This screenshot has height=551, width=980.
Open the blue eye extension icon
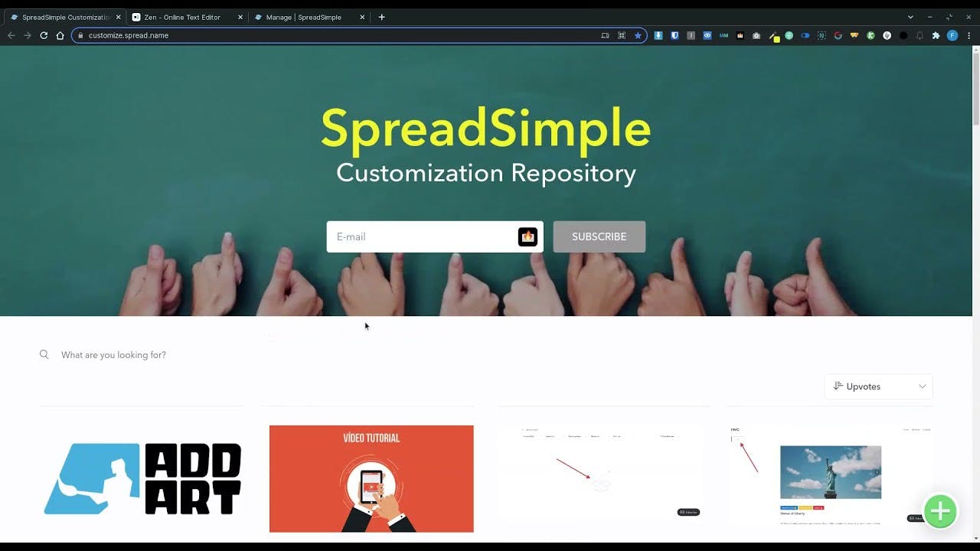pos(707,35)
